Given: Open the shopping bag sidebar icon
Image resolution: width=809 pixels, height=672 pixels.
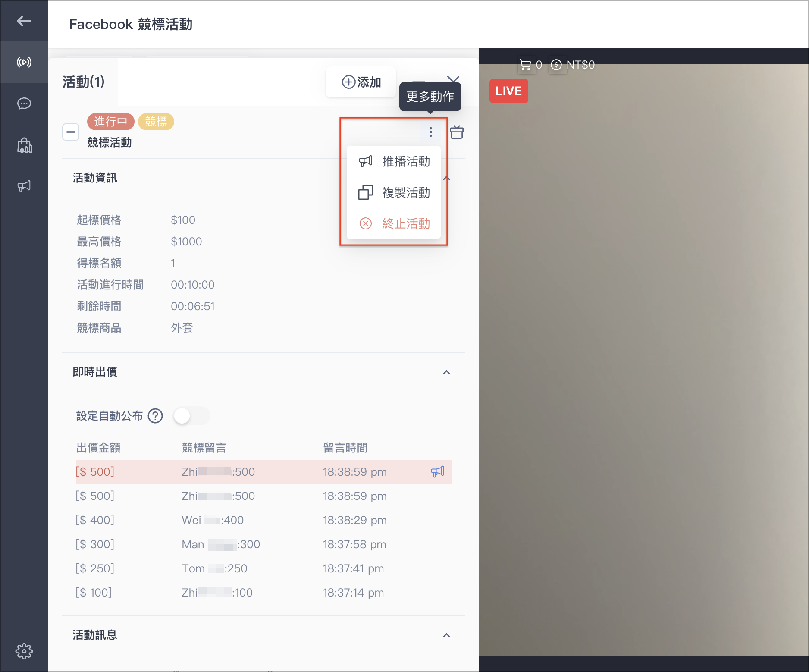Looking at the screenshot, I should click(25, 145).
